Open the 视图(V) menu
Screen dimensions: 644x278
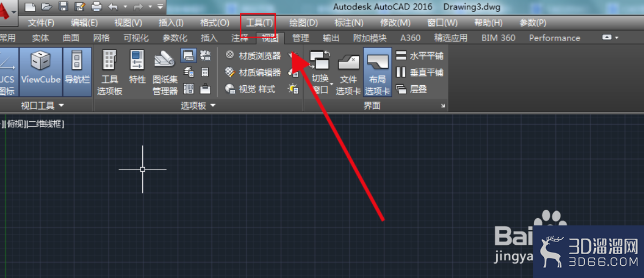128,23
